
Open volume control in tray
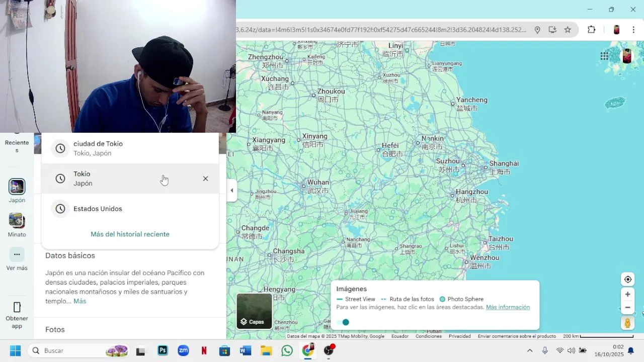click(571, 350)
